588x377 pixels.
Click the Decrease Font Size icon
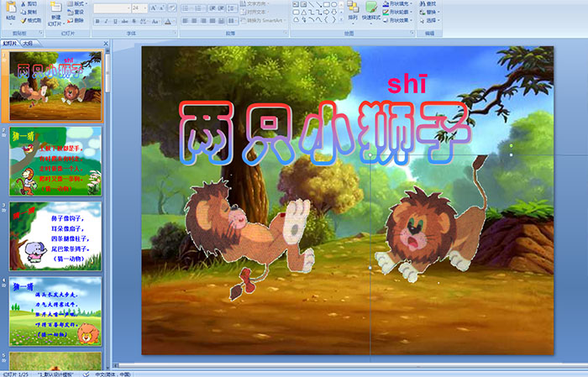[x=161, y=8]
